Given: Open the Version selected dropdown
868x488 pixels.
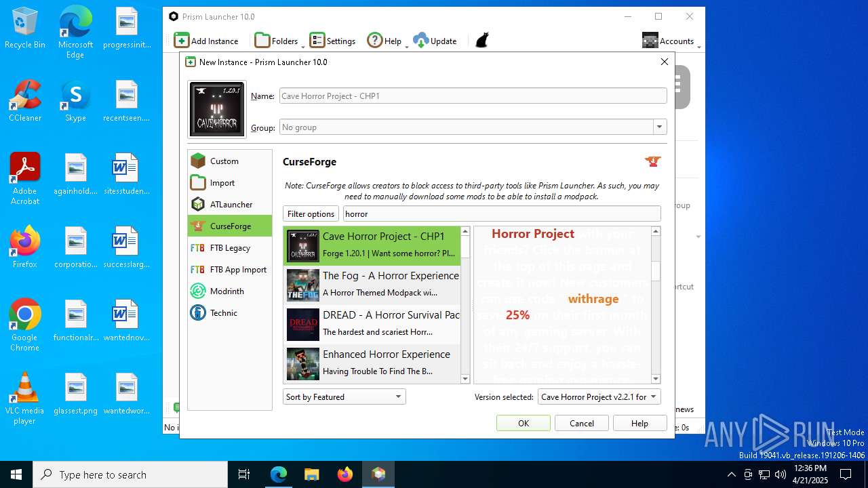Looking at the screenshot, I should 599,396.
